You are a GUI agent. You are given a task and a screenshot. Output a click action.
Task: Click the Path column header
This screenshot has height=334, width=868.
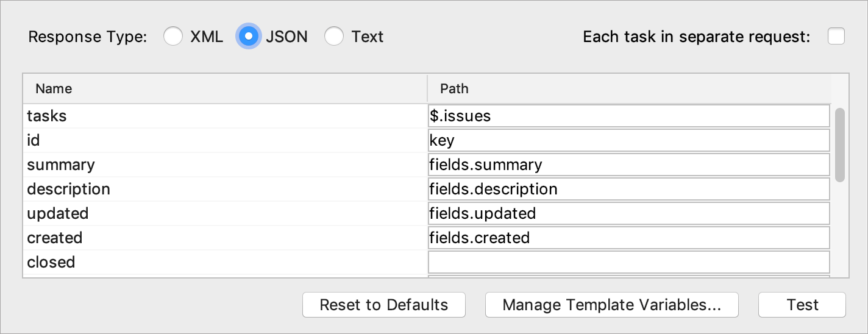pos(629,89)
